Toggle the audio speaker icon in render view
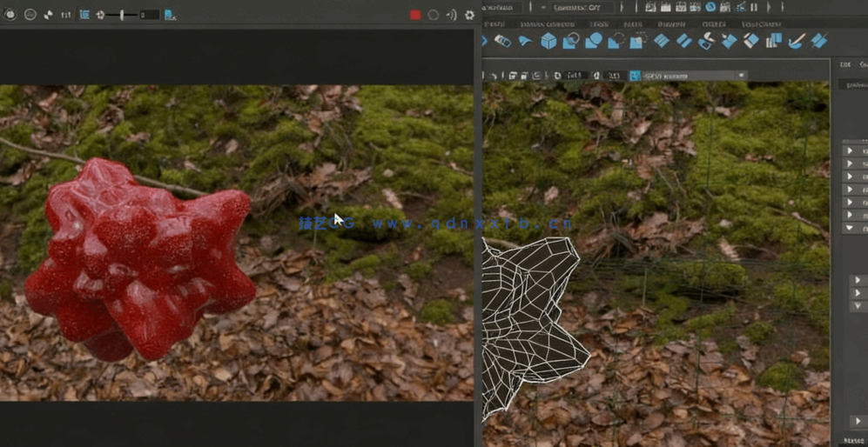 (451, 15)
